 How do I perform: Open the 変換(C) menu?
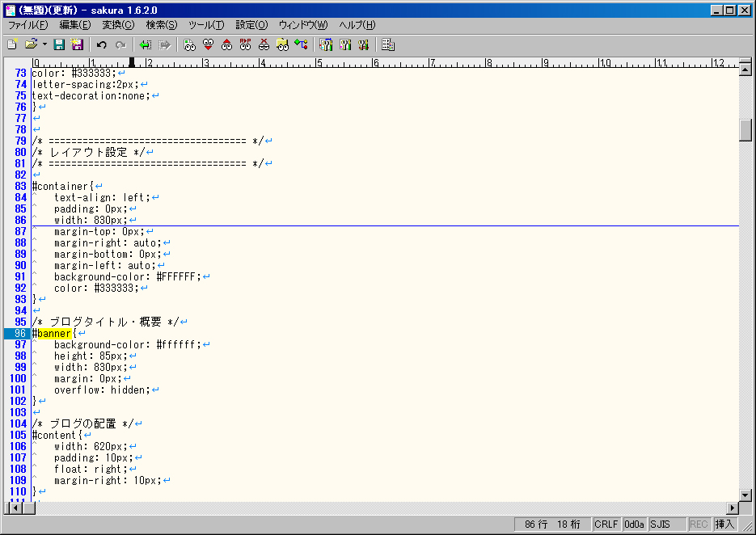[118, 25]
